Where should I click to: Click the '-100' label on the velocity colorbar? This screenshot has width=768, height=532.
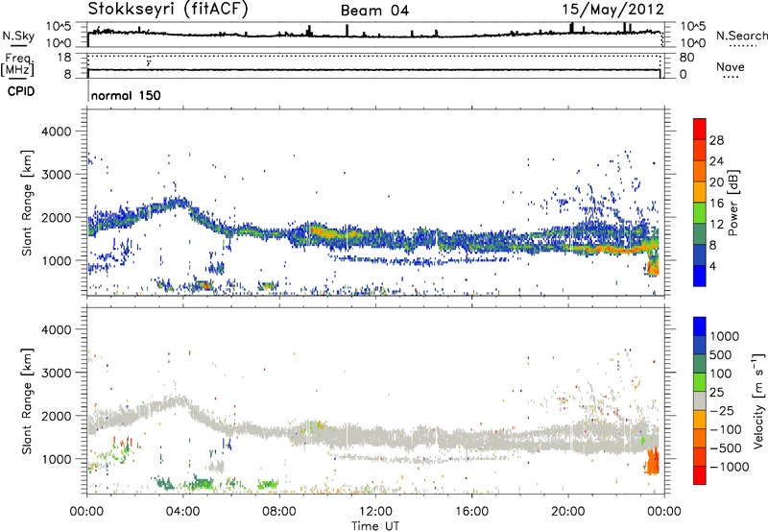click(726, 429)
